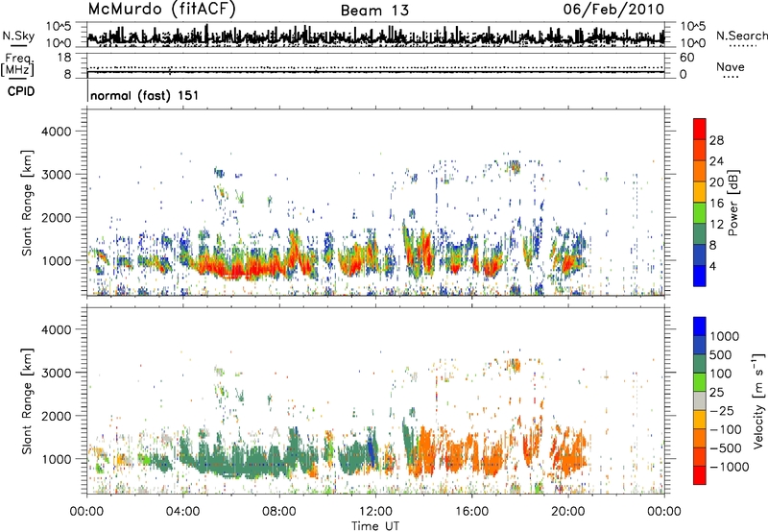Click the 'Time UT' axis title
Screen dimensions: 768x532
[x=375, y=526]
